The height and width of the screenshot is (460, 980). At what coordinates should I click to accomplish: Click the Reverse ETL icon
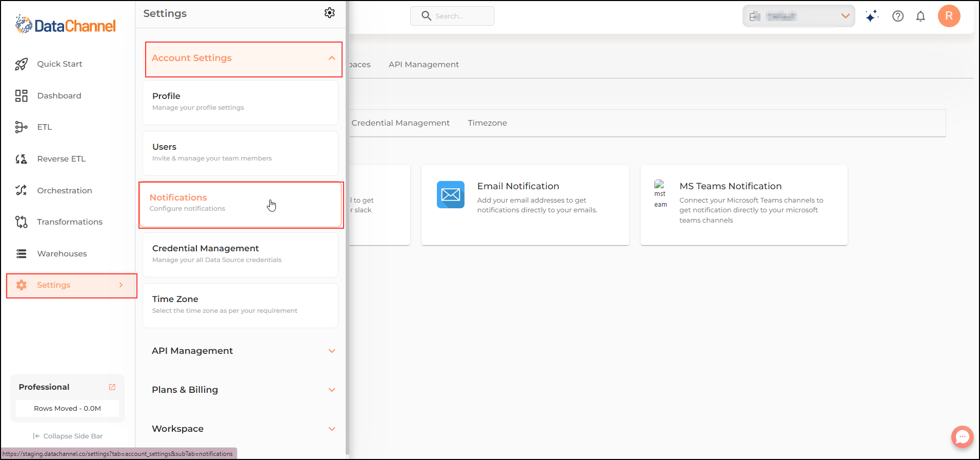point(21,159)
